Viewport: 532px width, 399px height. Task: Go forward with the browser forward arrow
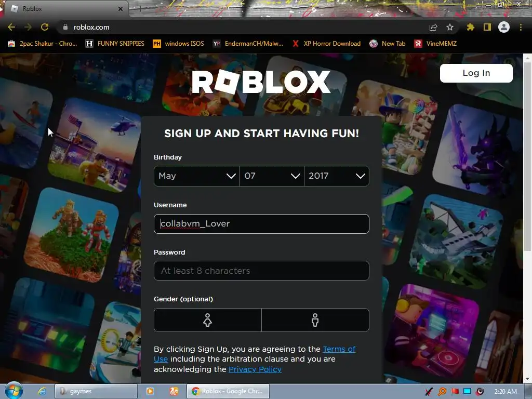click(28, 27)
